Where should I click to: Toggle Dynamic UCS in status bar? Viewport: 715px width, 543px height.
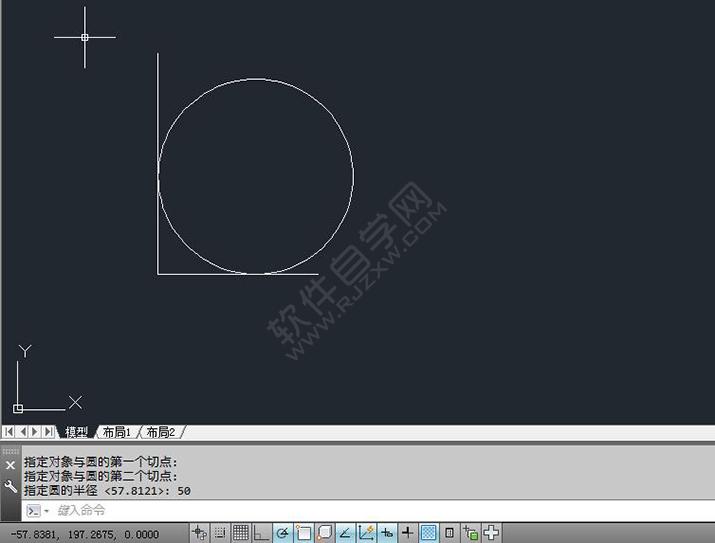pos(366,533)
